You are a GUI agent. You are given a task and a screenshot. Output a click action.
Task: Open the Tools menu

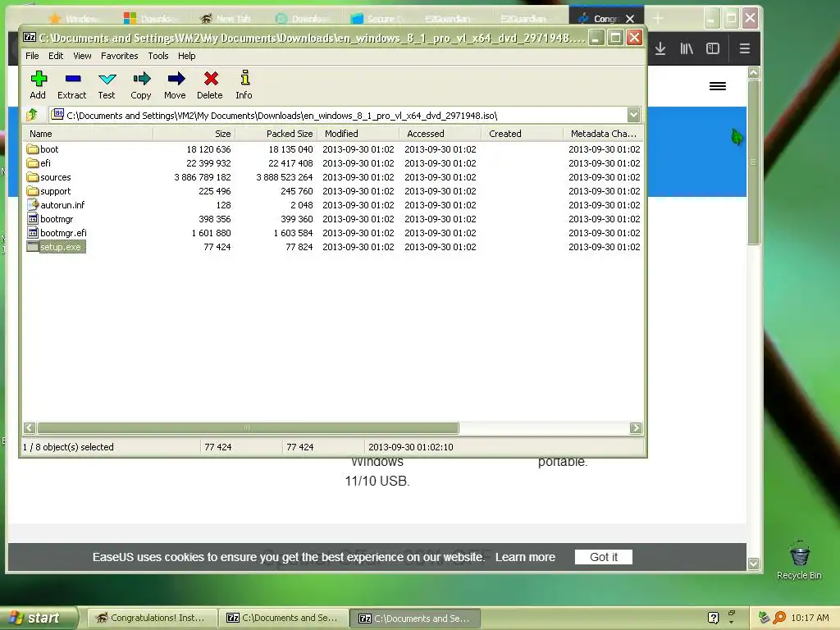(x=158, y=56)
